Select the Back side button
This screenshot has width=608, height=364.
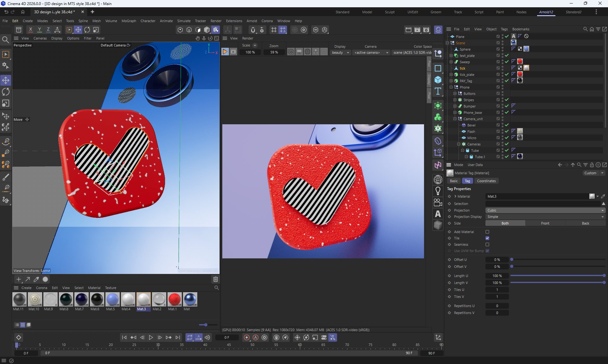click(x=585, y=223)
